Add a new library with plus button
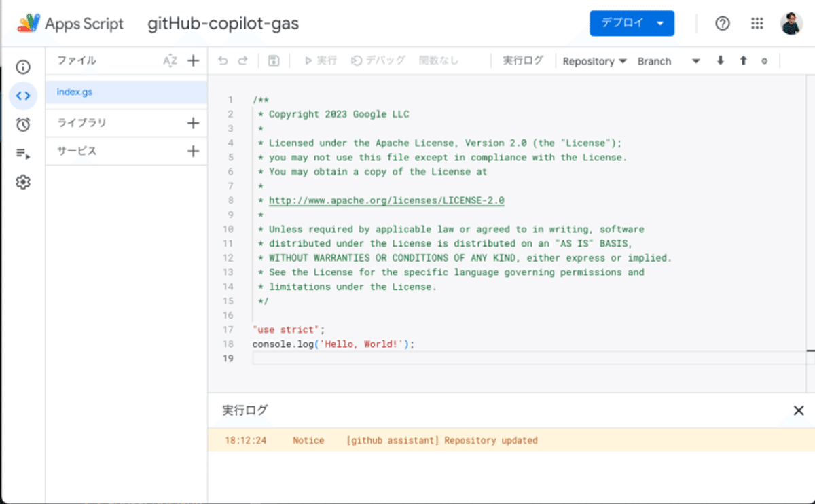 (193, 123)
